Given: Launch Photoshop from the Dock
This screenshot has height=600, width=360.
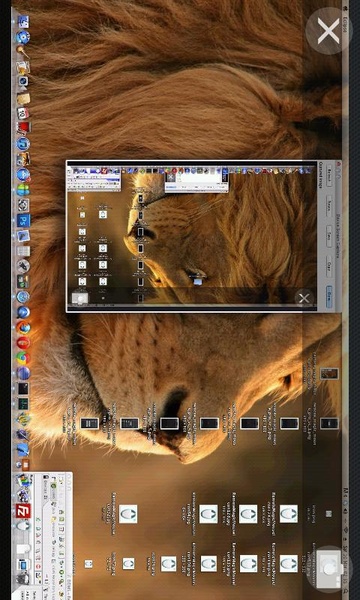Looking at the screenshot, I should coord(23,221).
